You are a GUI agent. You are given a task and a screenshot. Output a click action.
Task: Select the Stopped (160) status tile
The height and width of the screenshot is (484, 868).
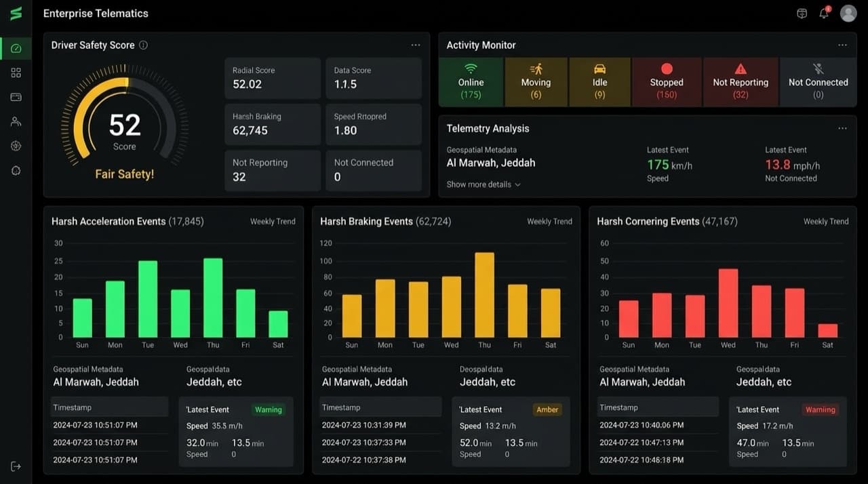[x=667, y=82]
